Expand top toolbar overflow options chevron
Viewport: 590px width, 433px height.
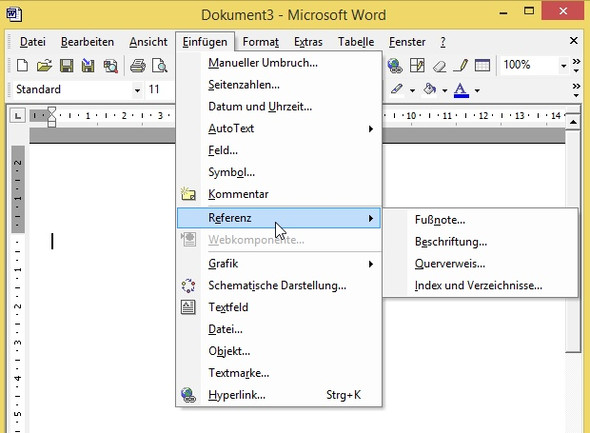tap(576, 65)
